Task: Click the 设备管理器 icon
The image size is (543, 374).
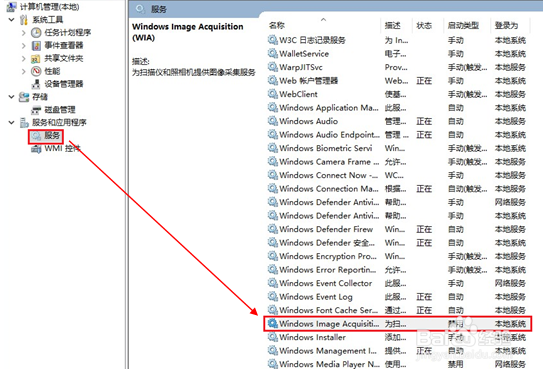Action: [x=36, y=84]
